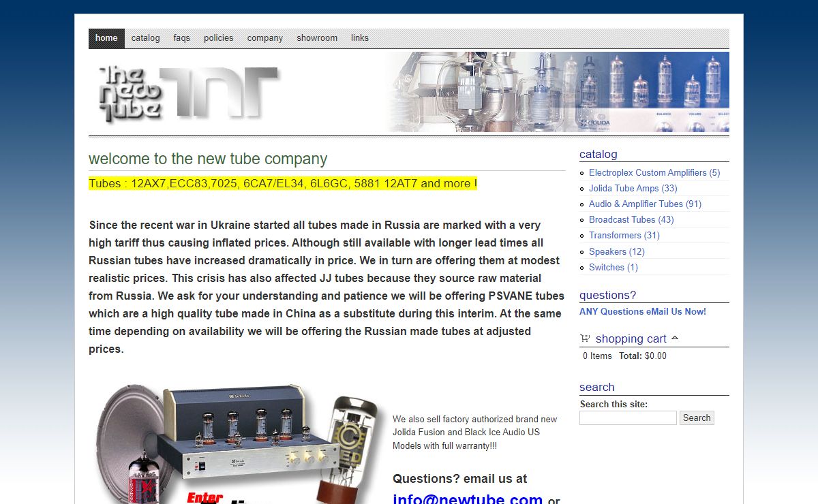This screenshot has width=818, height=504.
Task: Click the New Tube TNT logo
Action: [x=187, y=93]
